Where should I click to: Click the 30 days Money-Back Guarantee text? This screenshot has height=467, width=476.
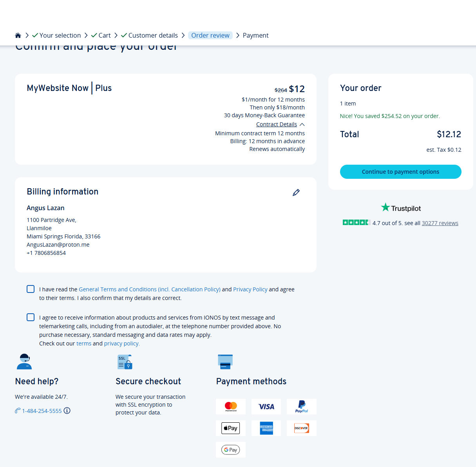coord(264,115)
